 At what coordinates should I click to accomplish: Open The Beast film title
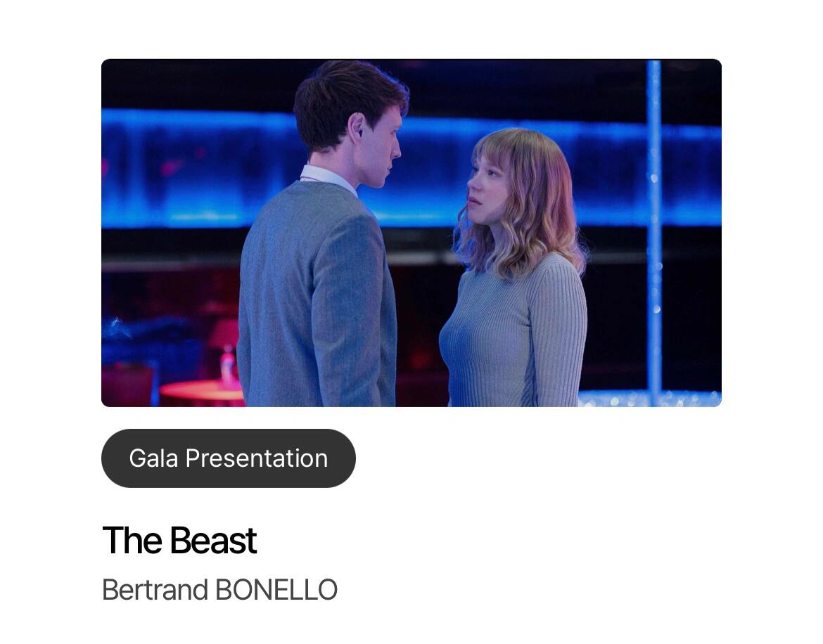tap(179, 541)
